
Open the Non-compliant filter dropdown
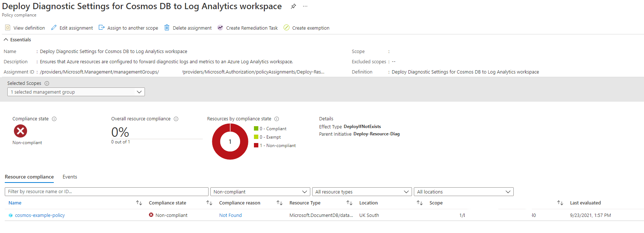click(x=260, y=192)
